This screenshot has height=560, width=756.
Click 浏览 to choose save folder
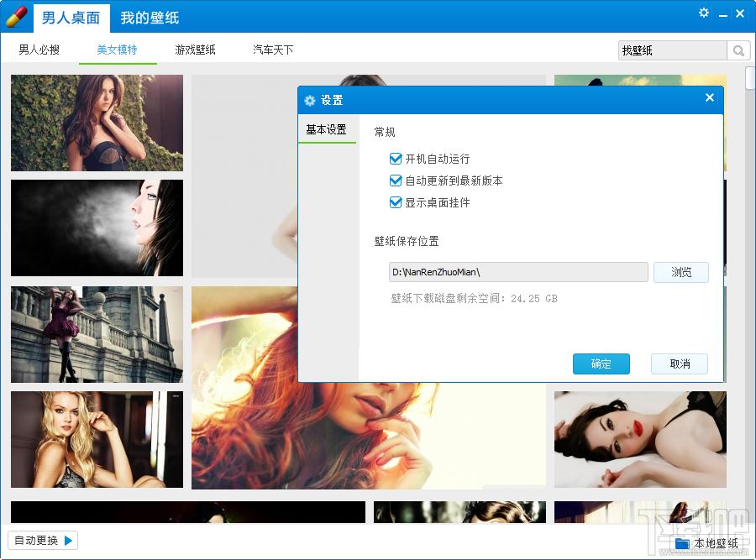coord(681,272)
